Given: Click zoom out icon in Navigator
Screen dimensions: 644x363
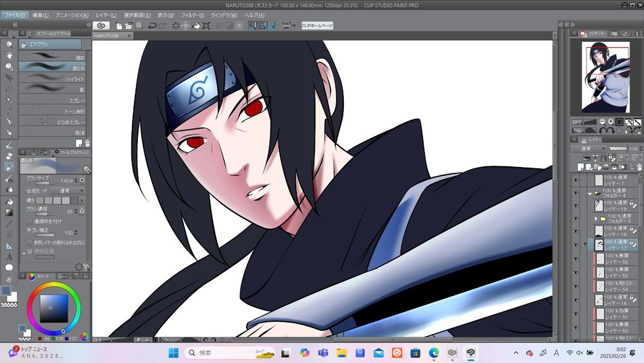Looking at the screenshot, I should point(602,122).
